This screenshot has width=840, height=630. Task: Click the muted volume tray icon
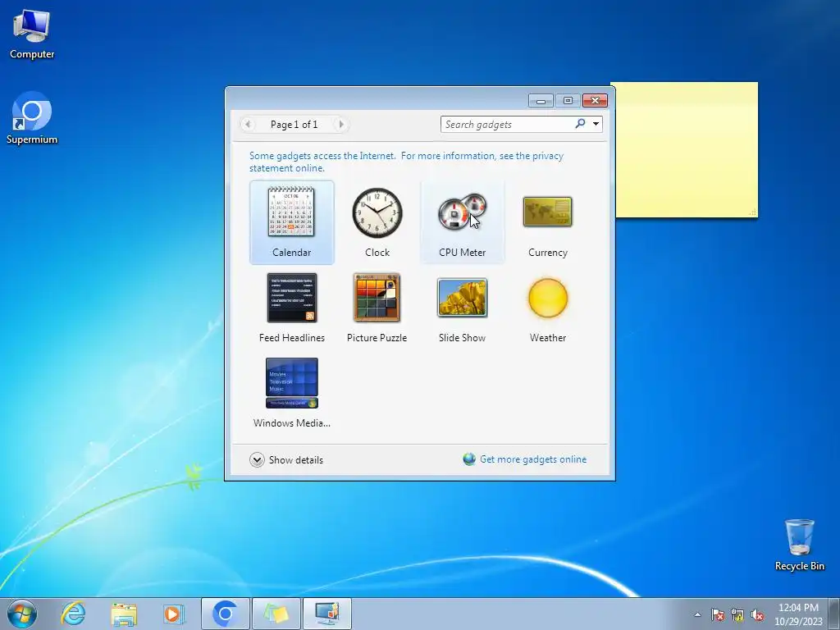click(757, 614)
